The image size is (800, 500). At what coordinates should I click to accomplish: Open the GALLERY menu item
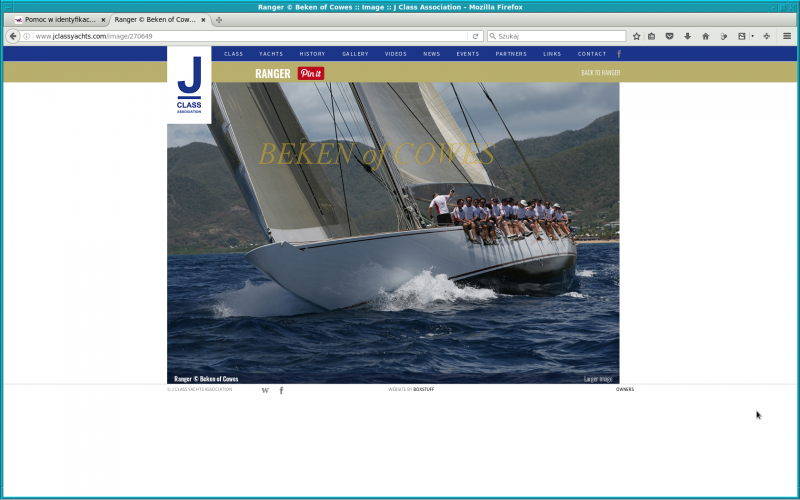click(355, 54)
